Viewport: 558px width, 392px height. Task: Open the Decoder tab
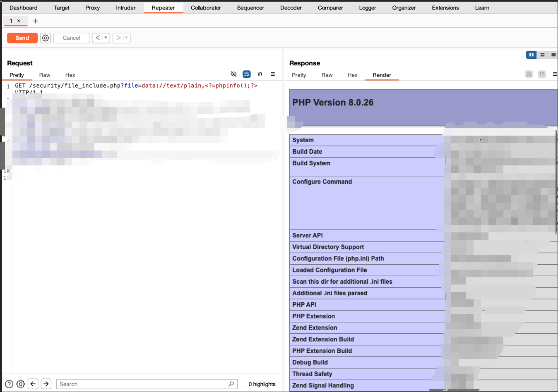pyautogui.click(x=291, y=8)
